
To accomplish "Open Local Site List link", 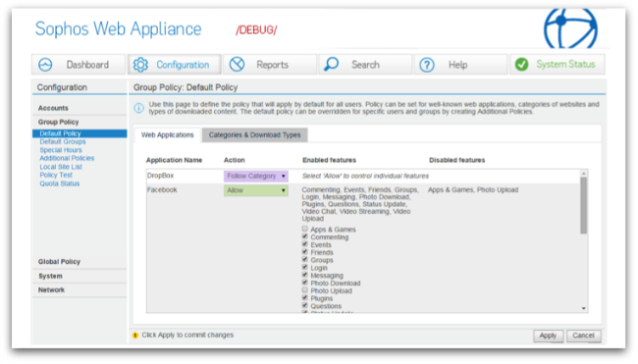I will [x=61, y=167].
